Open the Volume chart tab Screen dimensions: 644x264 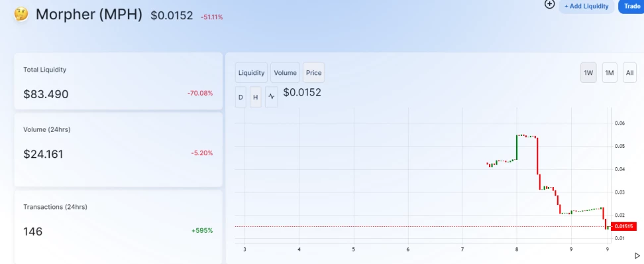285,73
